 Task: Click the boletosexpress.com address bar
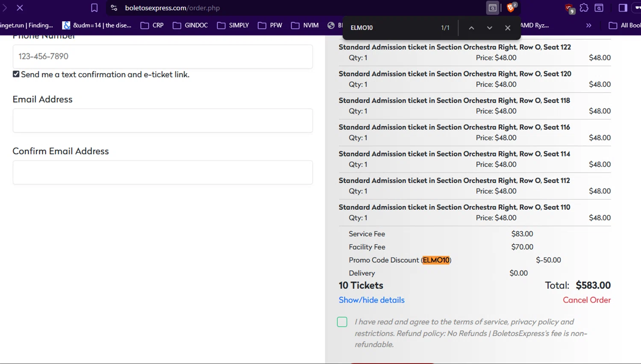[172, 8]
